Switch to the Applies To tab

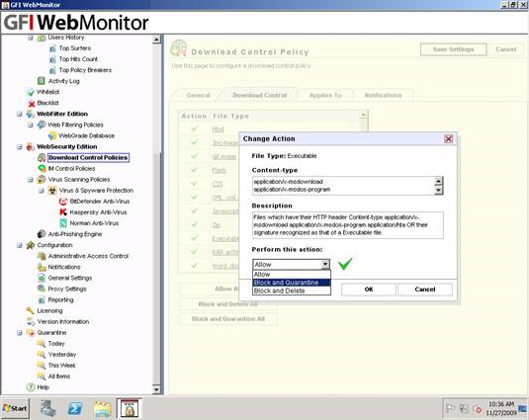[x=325, y=95]
